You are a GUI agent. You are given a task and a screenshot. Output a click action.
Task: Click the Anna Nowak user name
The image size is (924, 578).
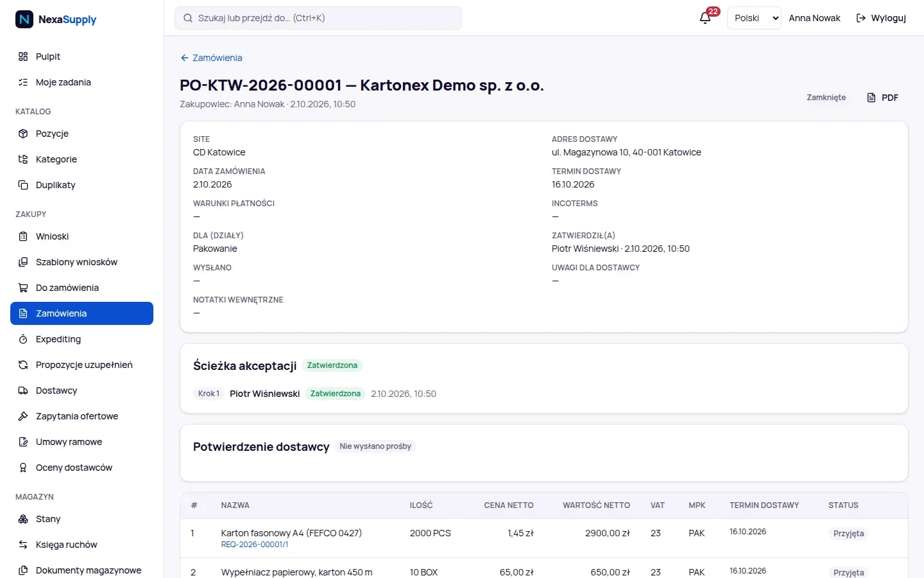814,18
